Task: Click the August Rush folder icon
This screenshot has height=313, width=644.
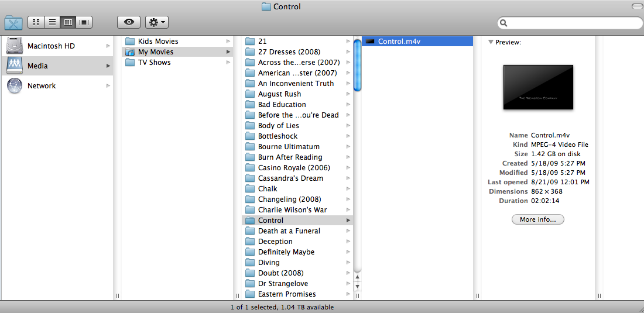Action: tap(250, 94)
